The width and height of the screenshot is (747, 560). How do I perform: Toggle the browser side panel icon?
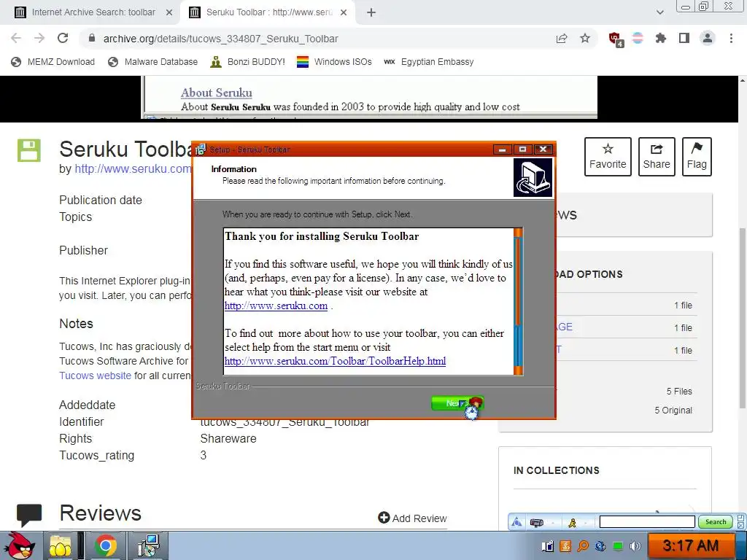[x=684, y=38]
